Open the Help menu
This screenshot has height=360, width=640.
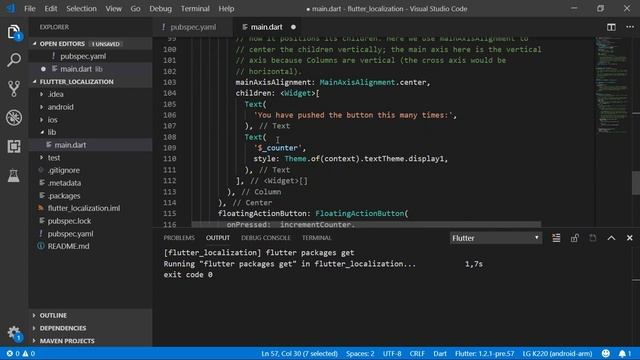(x=226, y=9)
